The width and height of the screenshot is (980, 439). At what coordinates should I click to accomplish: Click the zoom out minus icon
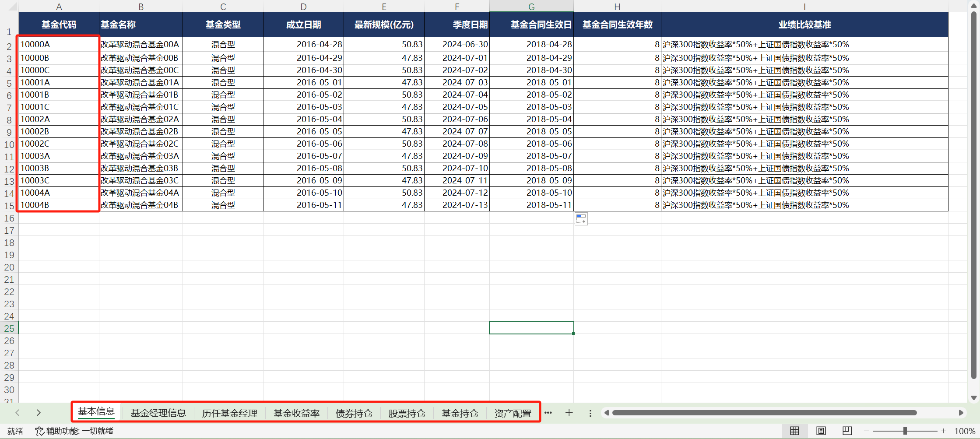click(866, 431)
